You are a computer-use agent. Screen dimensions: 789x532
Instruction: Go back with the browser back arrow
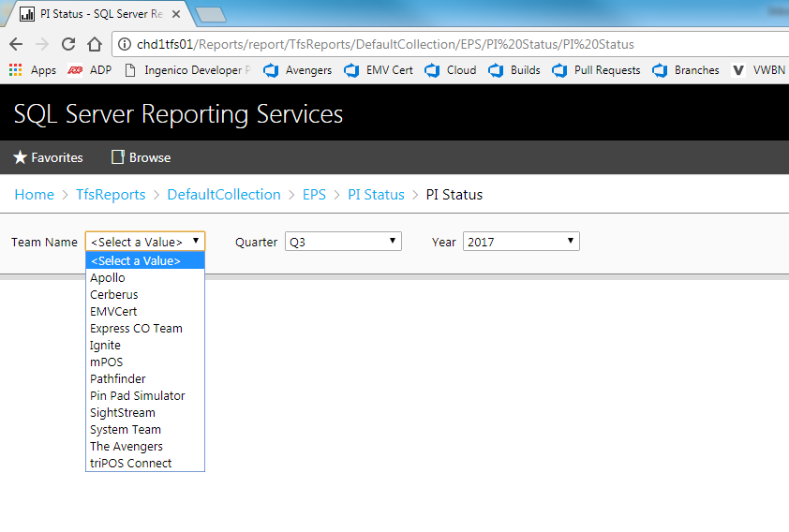pyautogui.click(x=16, y=44)
